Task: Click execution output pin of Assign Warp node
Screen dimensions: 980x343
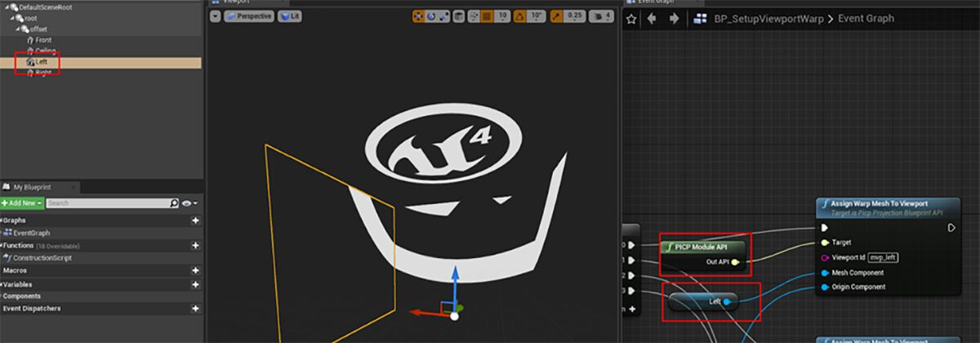Action: [951, 228]
